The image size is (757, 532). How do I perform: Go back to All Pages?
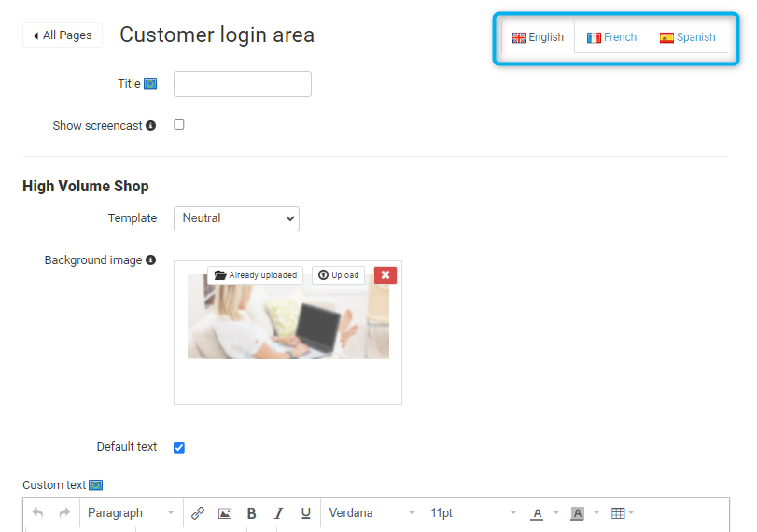tap(63, 35)
